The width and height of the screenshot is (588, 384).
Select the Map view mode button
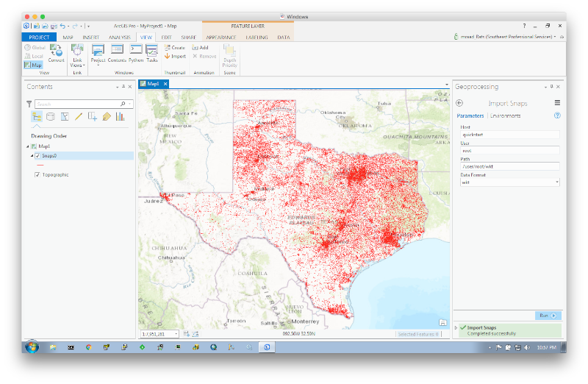pyautogui.click(x=33, y=65)
